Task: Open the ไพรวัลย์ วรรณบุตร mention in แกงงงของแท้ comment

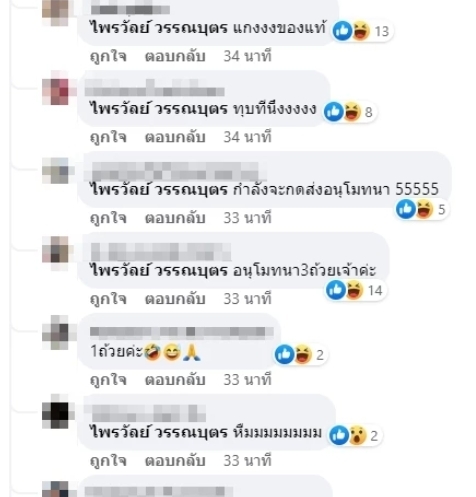Action: click(159, 28)
